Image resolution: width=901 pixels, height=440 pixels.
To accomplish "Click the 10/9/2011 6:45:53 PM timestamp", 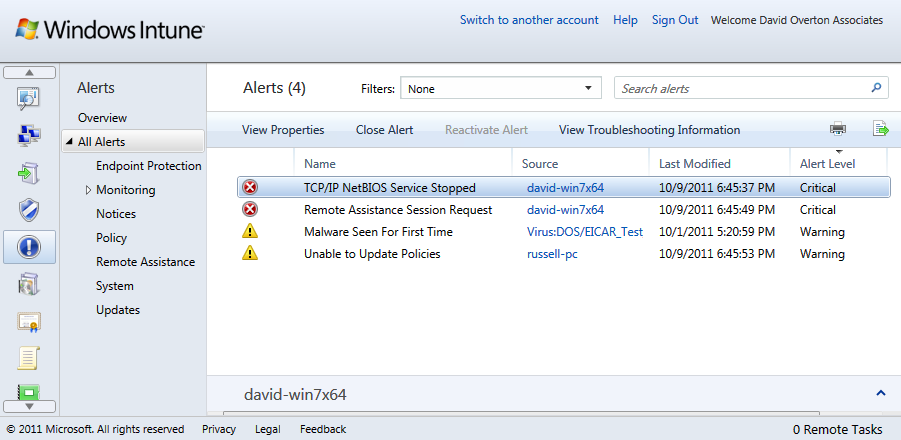I will point(717,254).
